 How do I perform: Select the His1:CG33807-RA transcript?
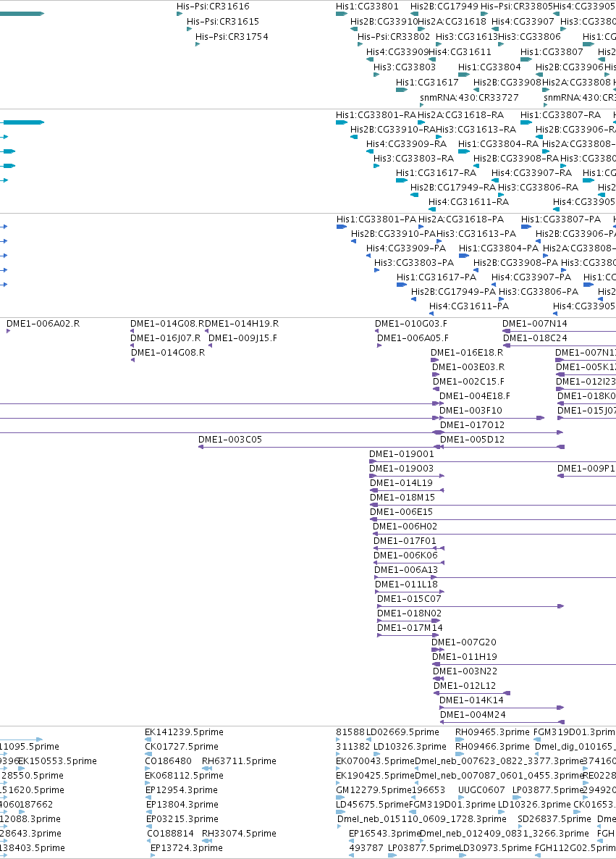click(561, 115)
